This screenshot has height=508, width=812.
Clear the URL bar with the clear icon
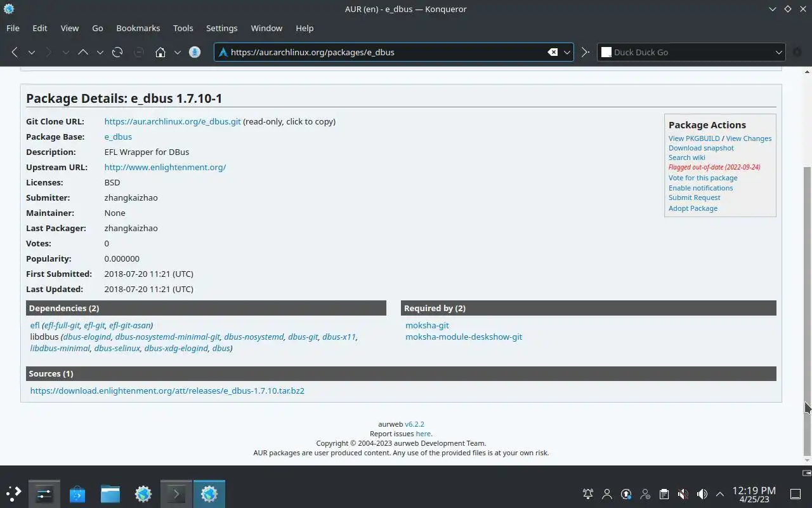(553, 52)
